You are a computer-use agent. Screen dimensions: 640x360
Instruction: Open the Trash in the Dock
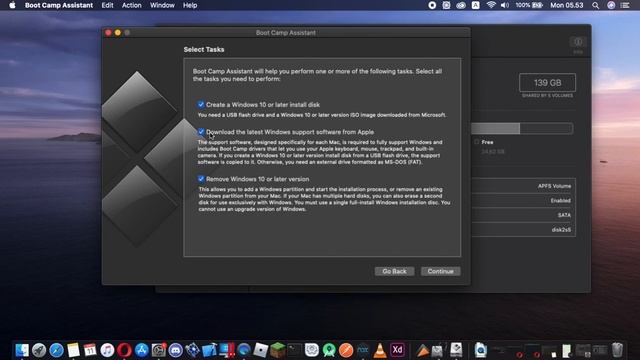(617, 350)
